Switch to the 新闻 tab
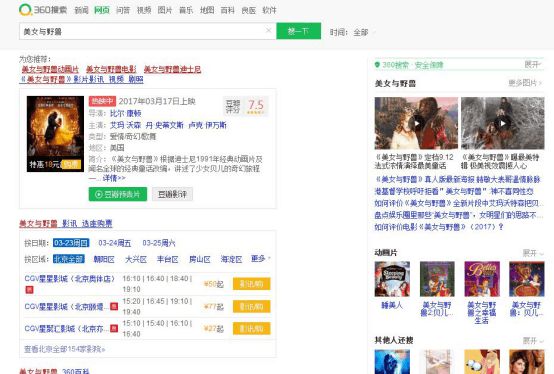 [81, 10]
